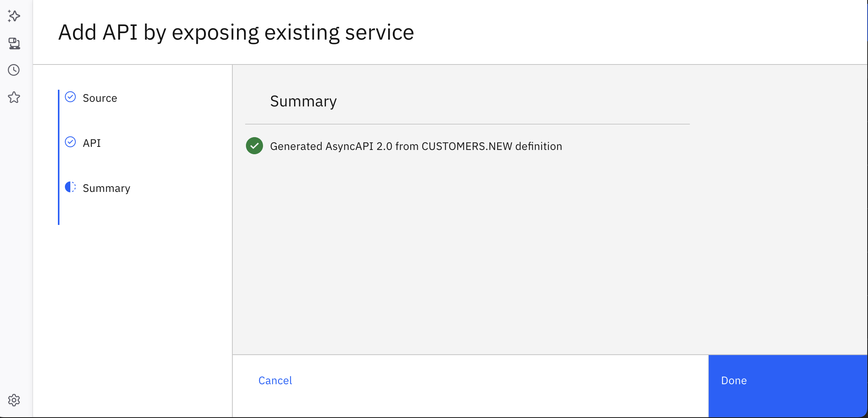The width and height of the screenshot is (868, 418).
Task: Click the in-progress half-circle icon beside Summary
Action: click(70, 187)
